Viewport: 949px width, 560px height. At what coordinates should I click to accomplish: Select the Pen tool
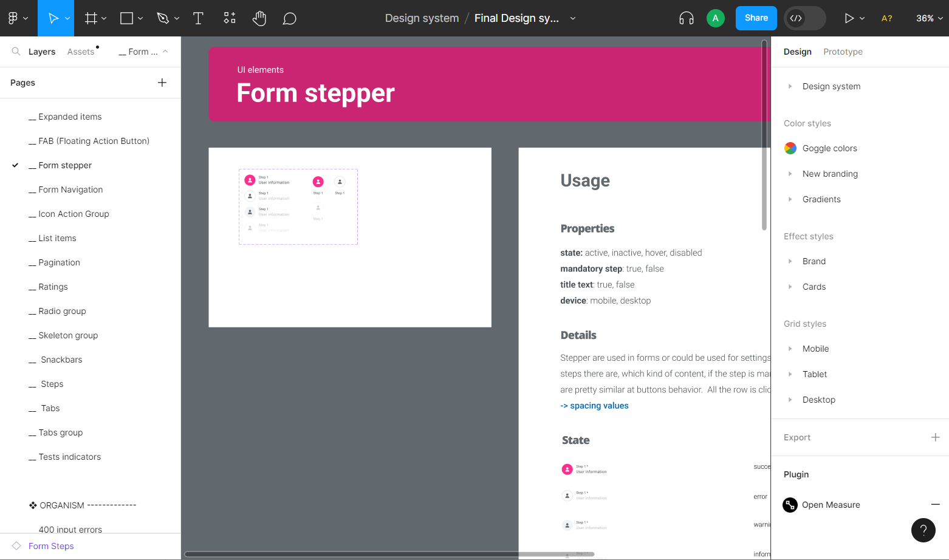point(162,18)
